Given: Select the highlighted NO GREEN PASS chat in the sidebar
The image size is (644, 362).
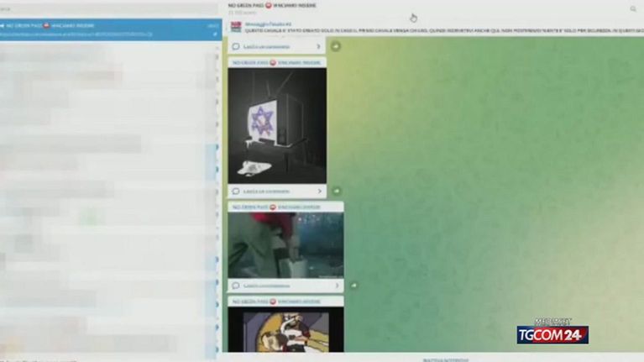Looking at the screenshot, I should pyautogui.click(x=109, y=29).
